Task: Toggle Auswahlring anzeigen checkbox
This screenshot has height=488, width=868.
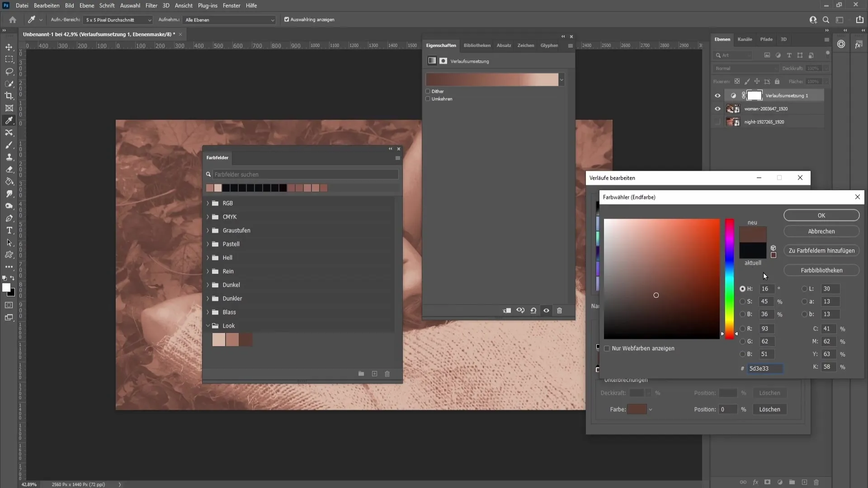Action: 287,19
